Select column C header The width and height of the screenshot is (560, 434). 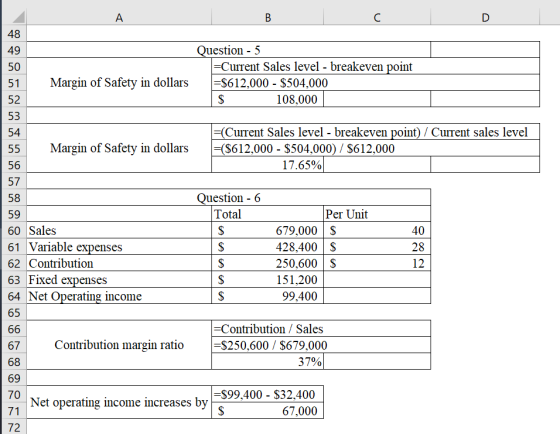[377, 17]
